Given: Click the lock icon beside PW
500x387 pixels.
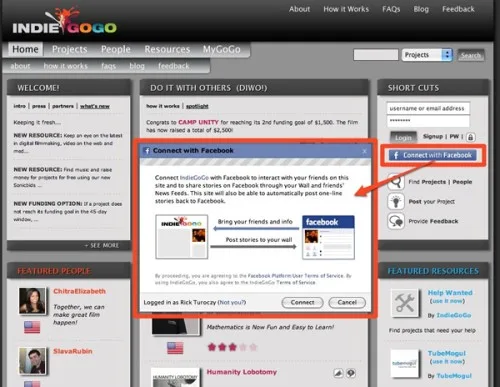Looking at the screenshot, I should click(x=470, y=137).
